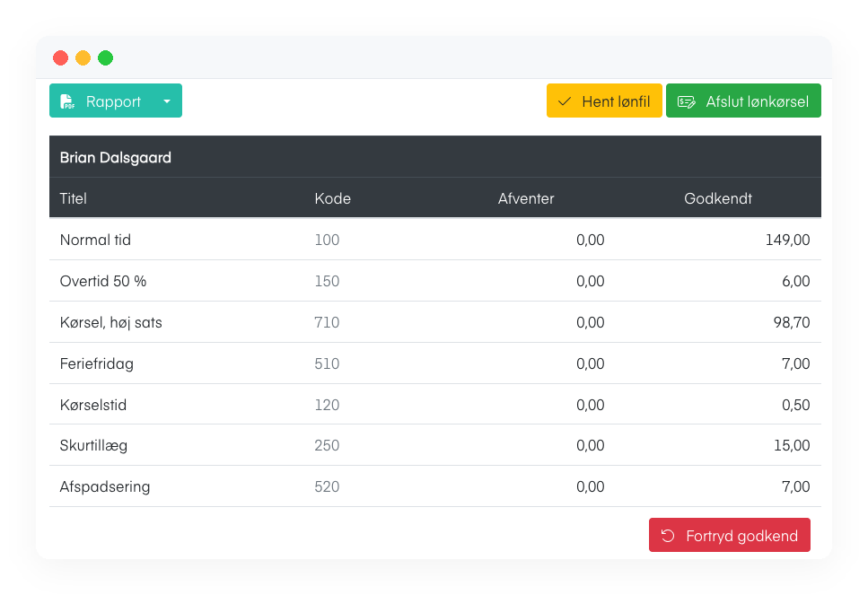Click the green window zoom button

[105, 57]
